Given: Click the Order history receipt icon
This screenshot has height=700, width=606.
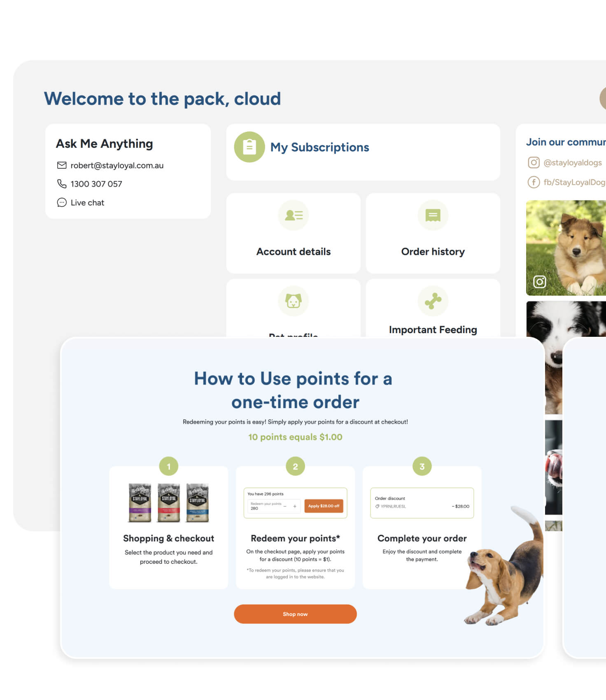Looking at the screenshot, I should click(433, 215).
